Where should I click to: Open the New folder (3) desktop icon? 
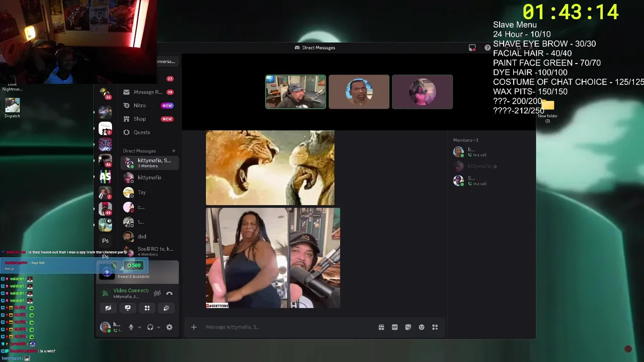tap(547, 111)
